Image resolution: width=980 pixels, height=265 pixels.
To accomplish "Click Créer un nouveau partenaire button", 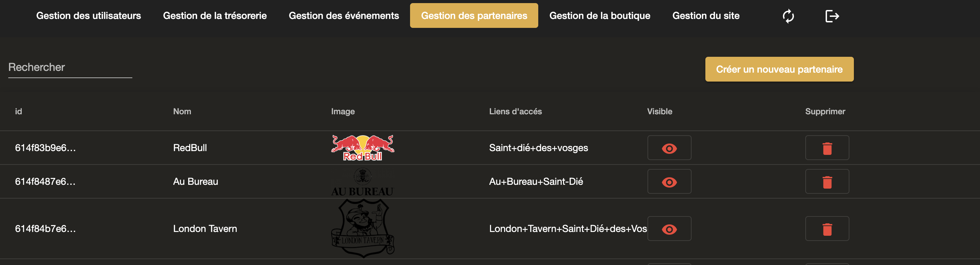I will 779,69.
